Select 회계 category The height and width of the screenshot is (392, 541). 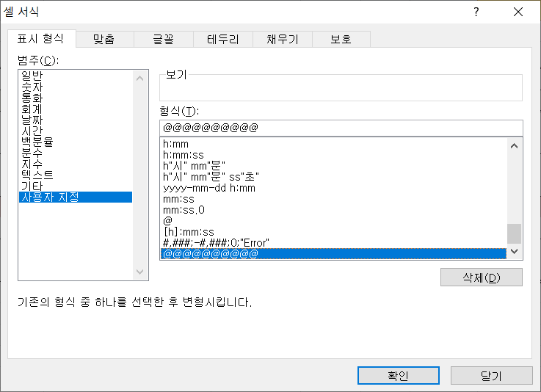click(x=76, y=109)
